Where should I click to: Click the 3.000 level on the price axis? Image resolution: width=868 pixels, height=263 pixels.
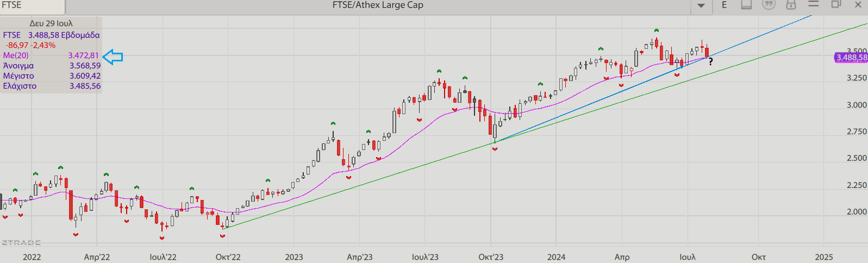pyautogui.click(x=857, y=105)
